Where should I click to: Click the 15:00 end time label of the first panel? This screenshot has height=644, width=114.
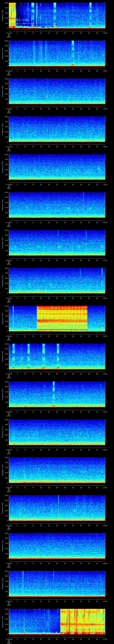coord(105,33)
